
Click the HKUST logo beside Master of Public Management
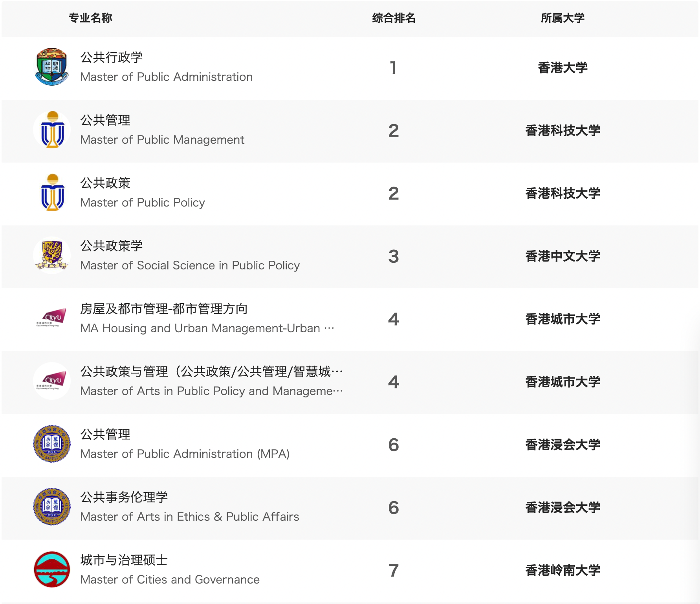[52, 130]
